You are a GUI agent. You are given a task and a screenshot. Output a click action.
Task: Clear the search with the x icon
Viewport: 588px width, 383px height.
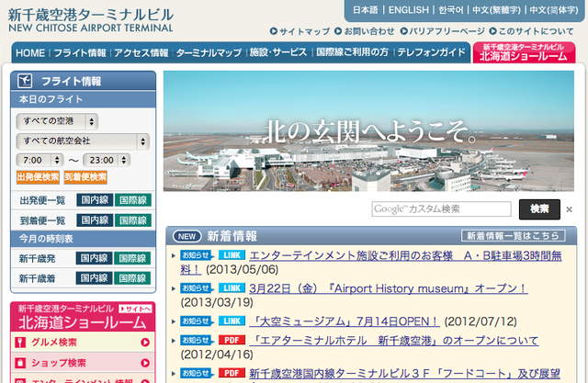[x=569, y=209]
